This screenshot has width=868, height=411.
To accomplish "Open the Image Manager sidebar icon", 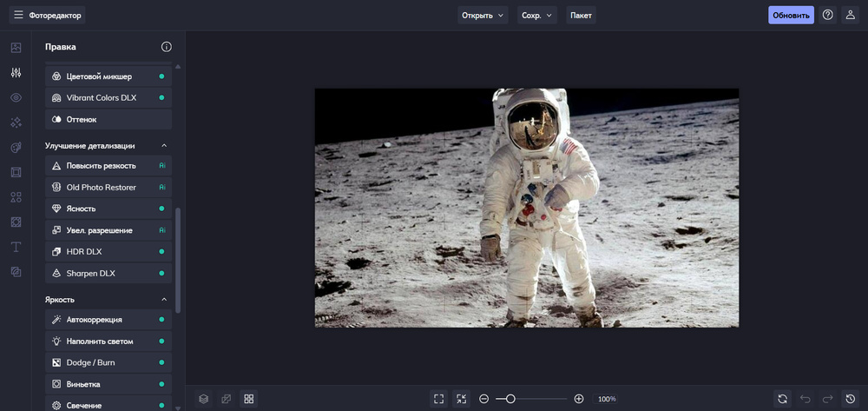I will 16,48.
